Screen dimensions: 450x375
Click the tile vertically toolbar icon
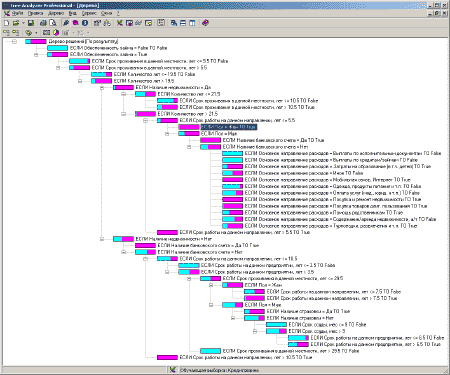[192, 23]
